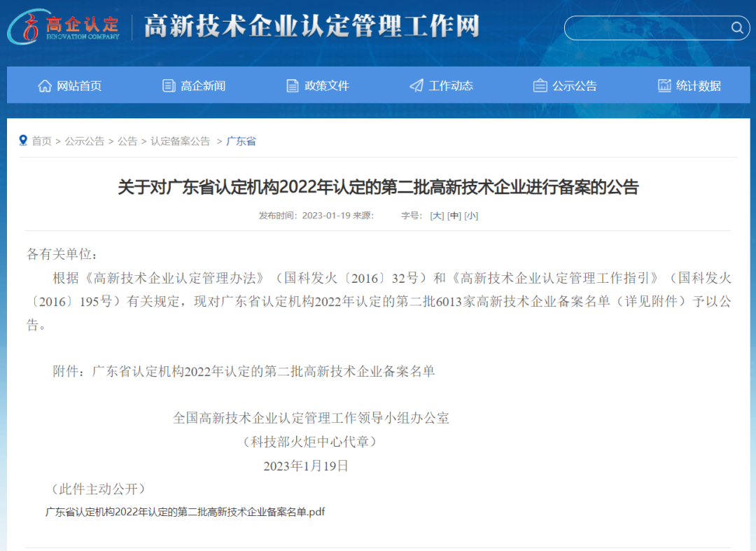Image resolution: width=756 pixels, height=551 pixels.
Task: Click the document icon beside 政策文件
Action: tap(292, 86)
